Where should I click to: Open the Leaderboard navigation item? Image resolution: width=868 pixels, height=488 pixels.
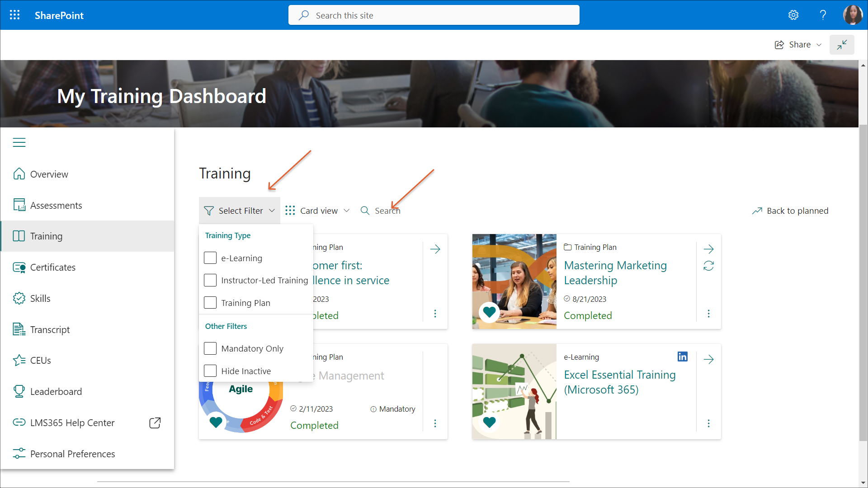point(56,392)
